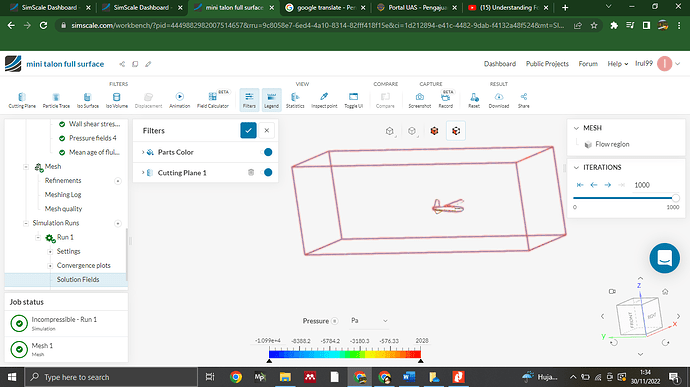This screenshot has width=690, height=387.
Task: Select the Cutting Plane filter tool
Action: [22, 100]
